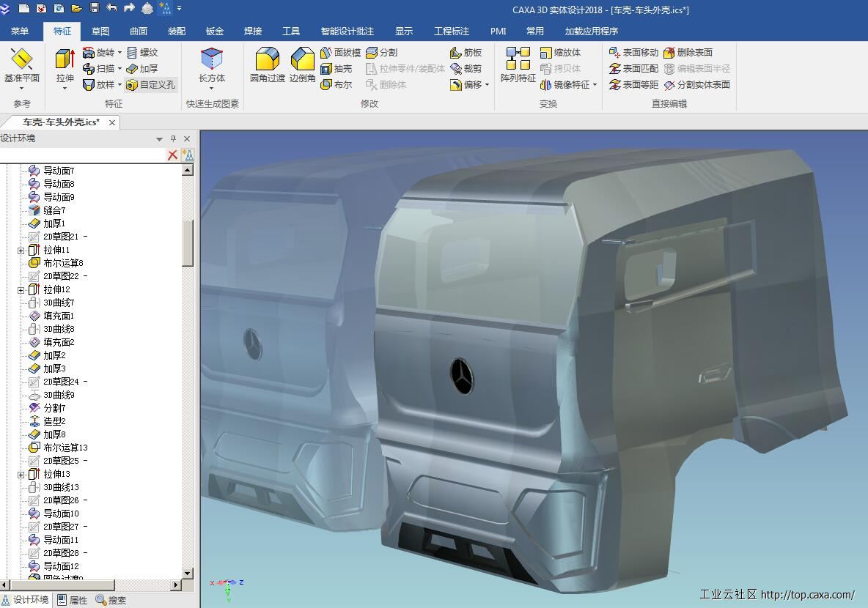Click the 分割 split tool in ribbon

pos(381,53)
